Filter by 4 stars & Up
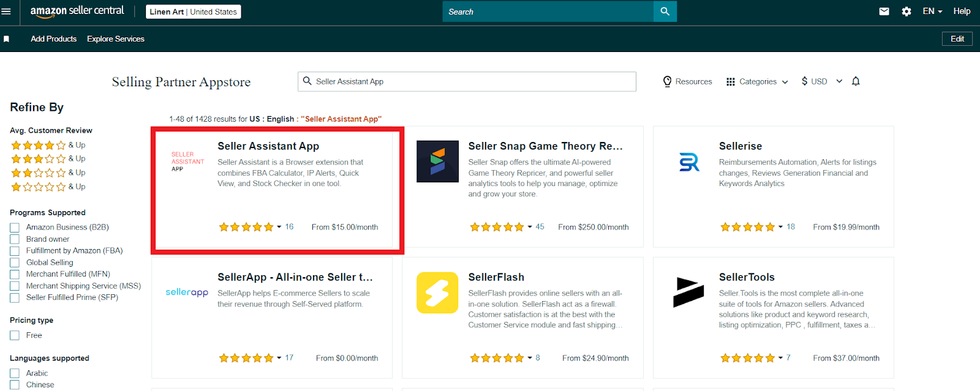Viewport: 980px width, 391px height. (x=48, y=145)
